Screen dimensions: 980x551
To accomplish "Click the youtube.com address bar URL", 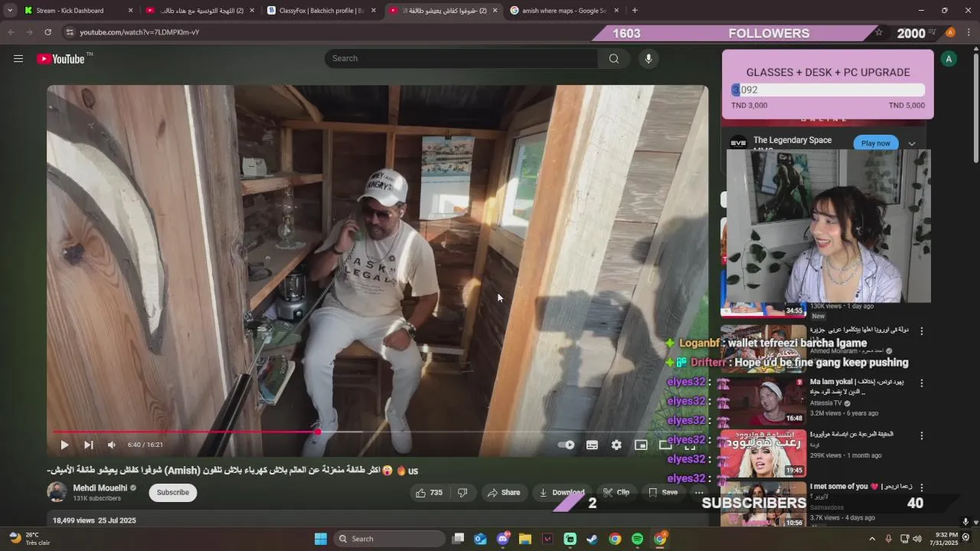I will [139, 32].
